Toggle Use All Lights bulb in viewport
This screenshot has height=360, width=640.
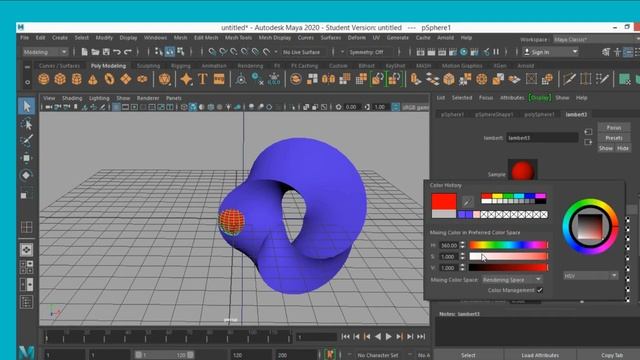(x=229, y=107)
